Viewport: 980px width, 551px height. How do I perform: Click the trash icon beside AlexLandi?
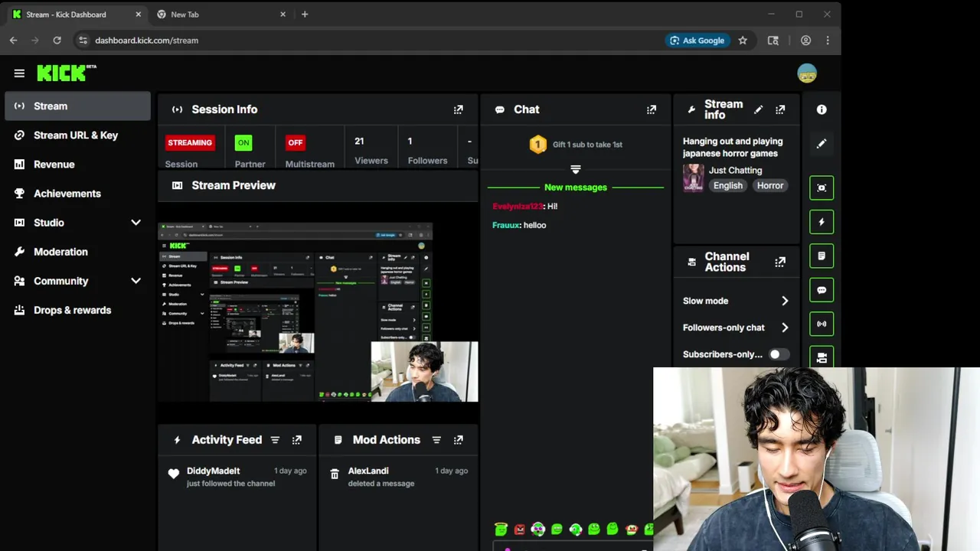[335, 474]
